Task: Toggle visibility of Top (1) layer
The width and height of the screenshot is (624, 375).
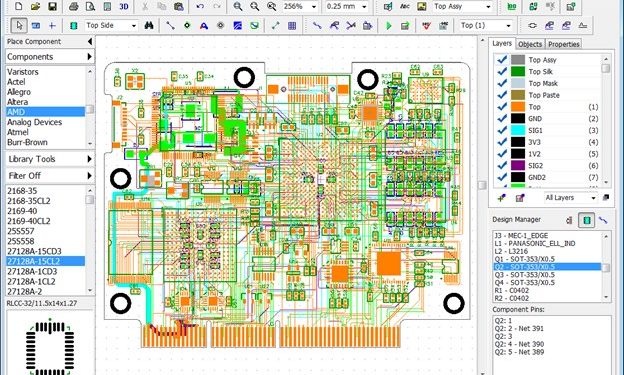Action: tap(502, 107)
